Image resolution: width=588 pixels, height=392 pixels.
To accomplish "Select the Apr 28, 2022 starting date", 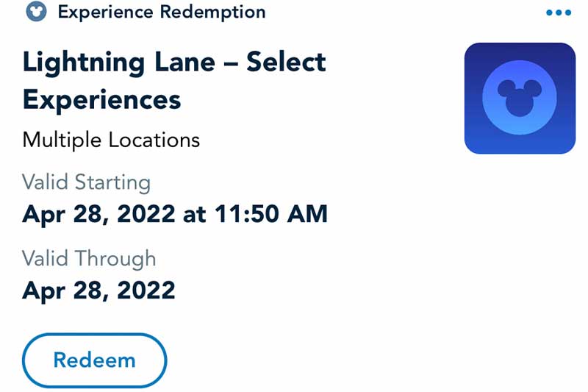I will pyautogui.click(x=98, y=214).
